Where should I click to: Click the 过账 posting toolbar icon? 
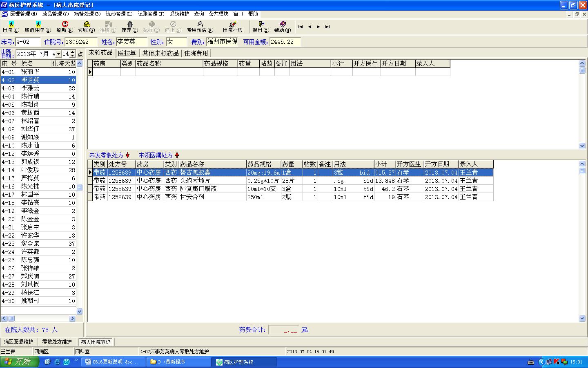[87, 27]
